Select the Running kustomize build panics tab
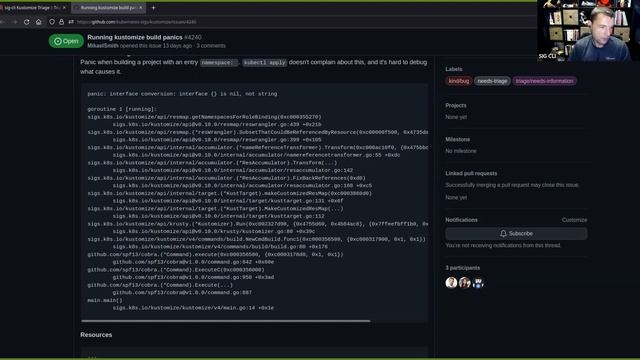The height and width of the screenshot is (360, 640). point(109,7)
